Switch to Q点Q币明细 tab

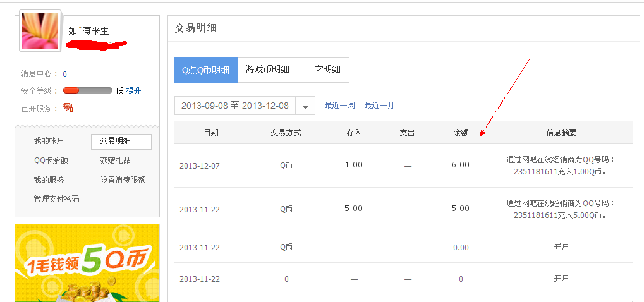click(206, 70)
